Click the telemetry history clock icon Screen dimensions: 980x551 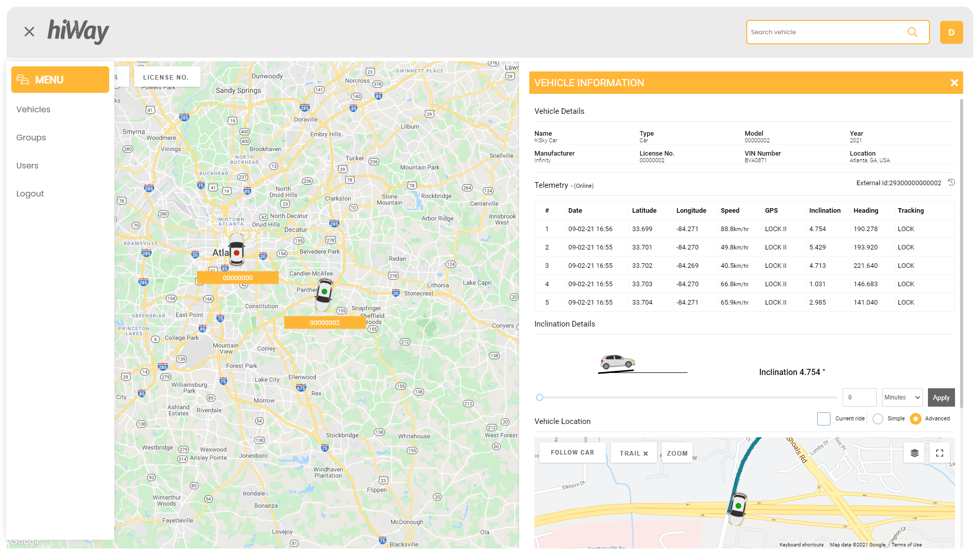click(x=951, y=182)
